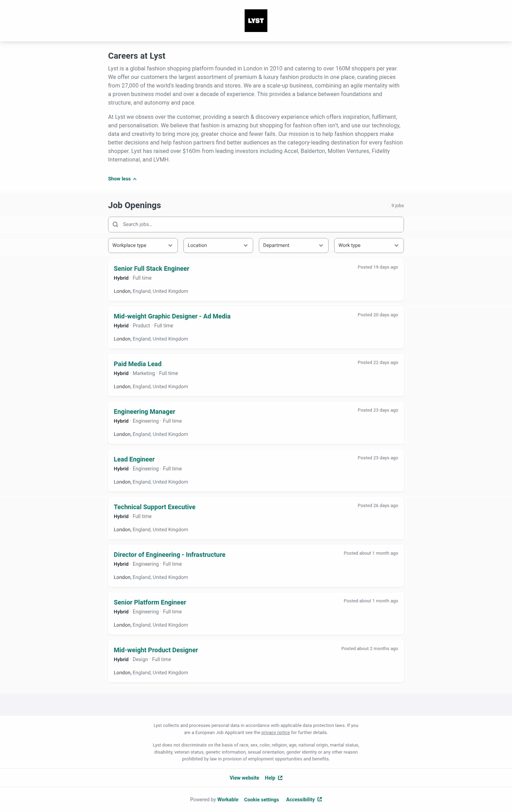Screen dimensions: 512x812
Task: Click the LYST logo
Action: pyautogui.click(x=256, y=21)
